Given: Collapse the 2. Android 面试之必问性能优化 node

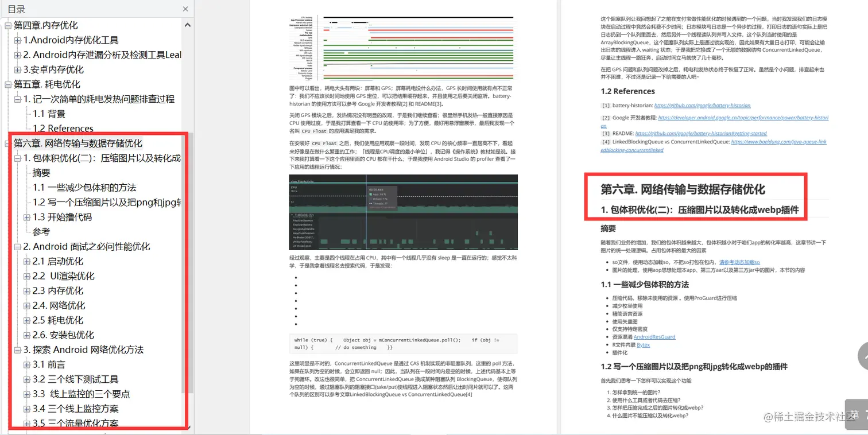Looking at the screenshot, I should pos(17,247).
